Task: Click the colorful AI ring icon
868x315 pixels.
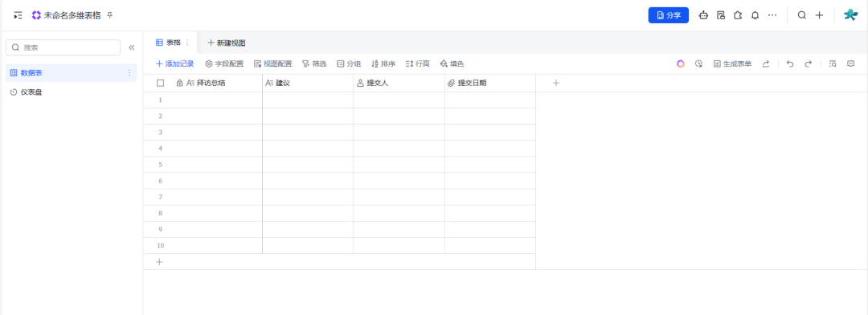Action: [681, 64]
